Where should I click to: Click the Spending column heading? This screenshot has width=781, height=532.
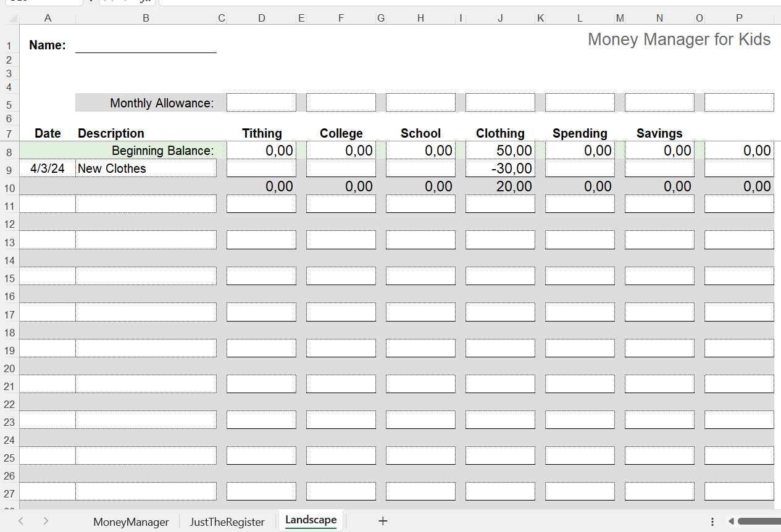(x=580, y=133)
